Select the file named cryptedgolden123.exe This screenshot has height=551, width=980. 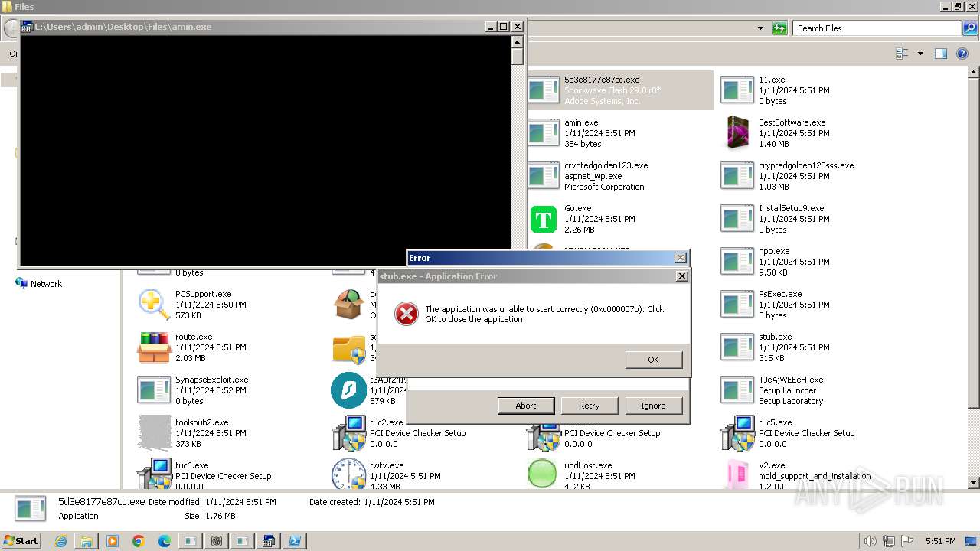tap(606, 165)
